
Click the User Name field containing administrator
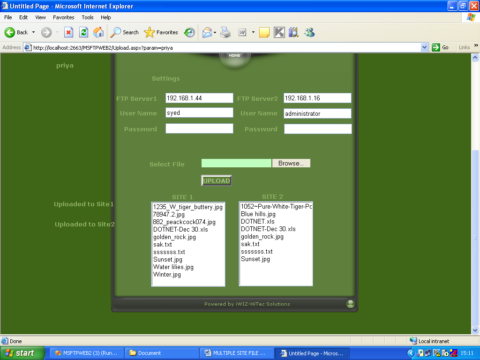tap(317, 113)
